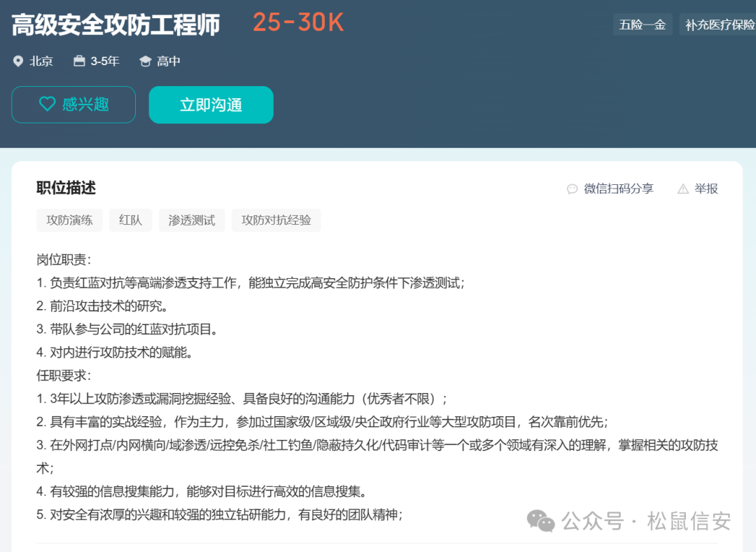
Task: Open the 微信扫码分享 sharing option
Action: 619,188
